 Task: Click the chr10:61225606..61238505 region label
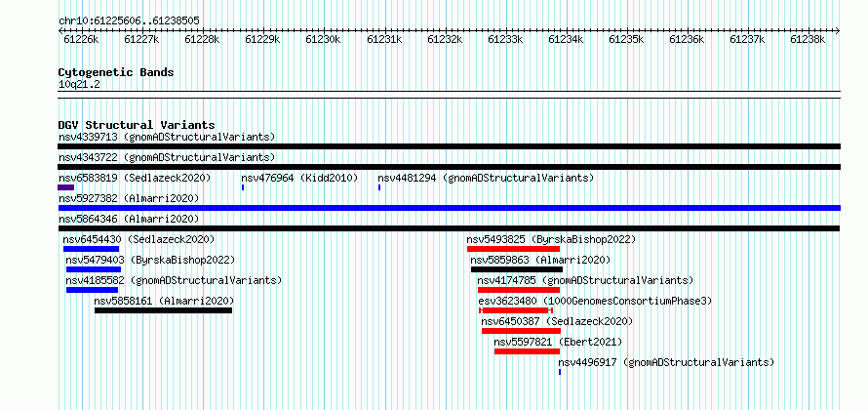click(129, 20)
